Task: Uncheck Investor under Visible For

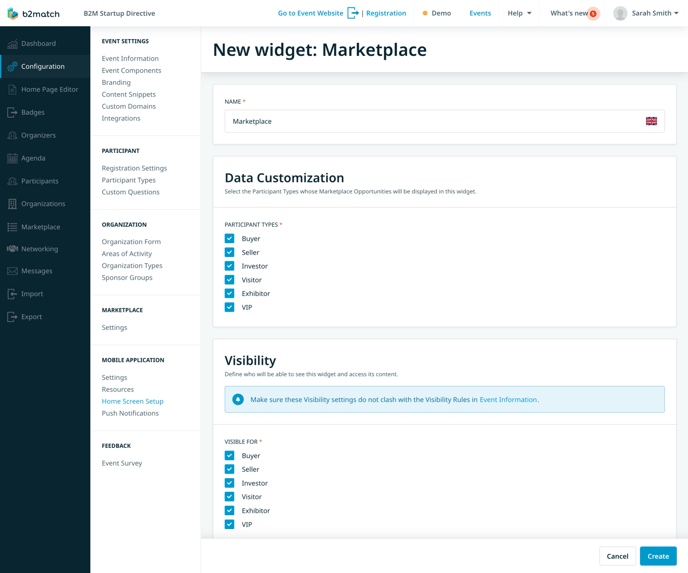Action: [229, 483]
